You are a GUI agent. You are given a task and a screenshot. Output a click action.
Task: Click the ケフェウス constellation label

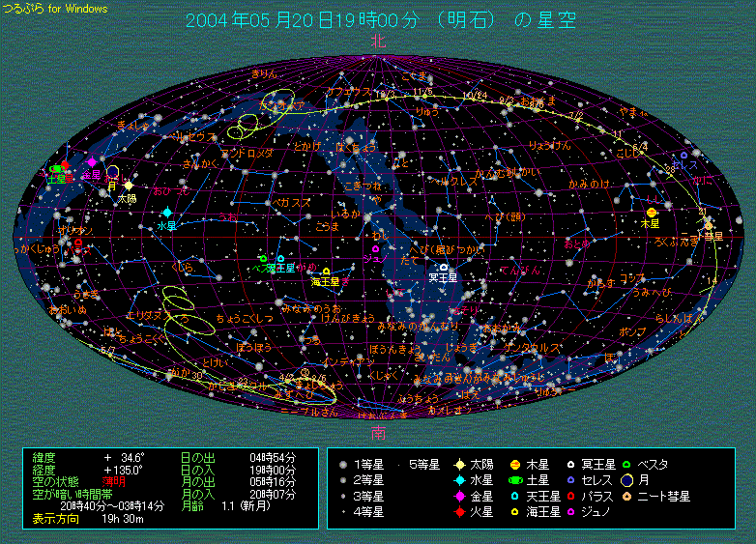(349, 92)
